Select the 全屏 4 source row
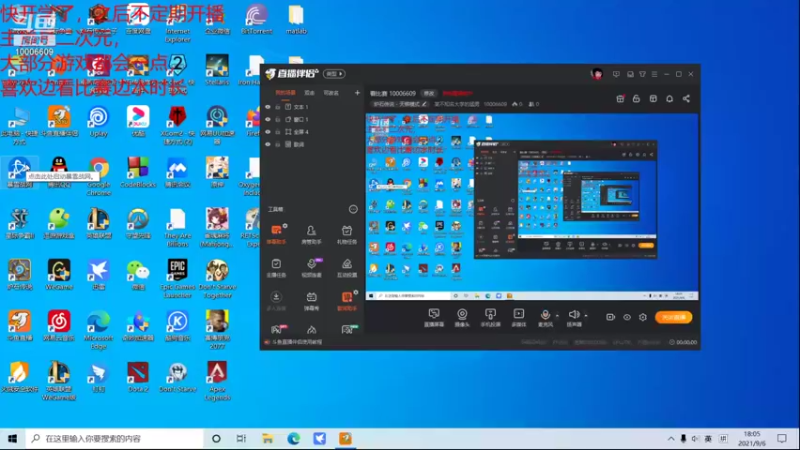The width and height of the screenshot is (800, 450). click(313, 132)
